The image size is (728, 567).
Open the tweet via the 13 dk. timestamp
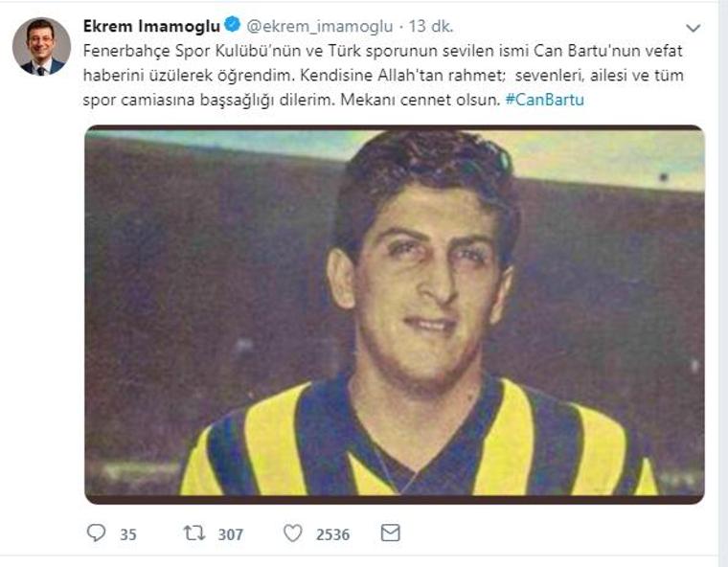click(431, 27)
